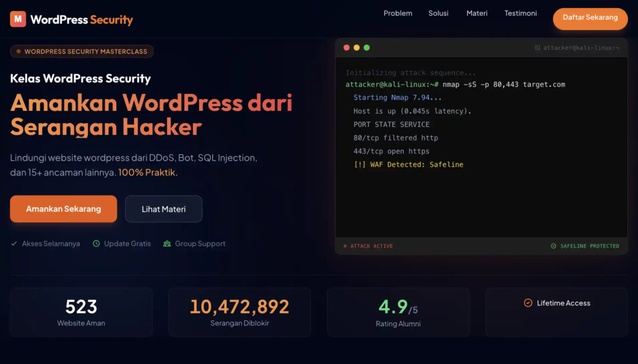The height and width of the screenshot is (364, 638).
Task: Select the green checkmark beside Akses Selamanya
Action: (x=14, y=244)
